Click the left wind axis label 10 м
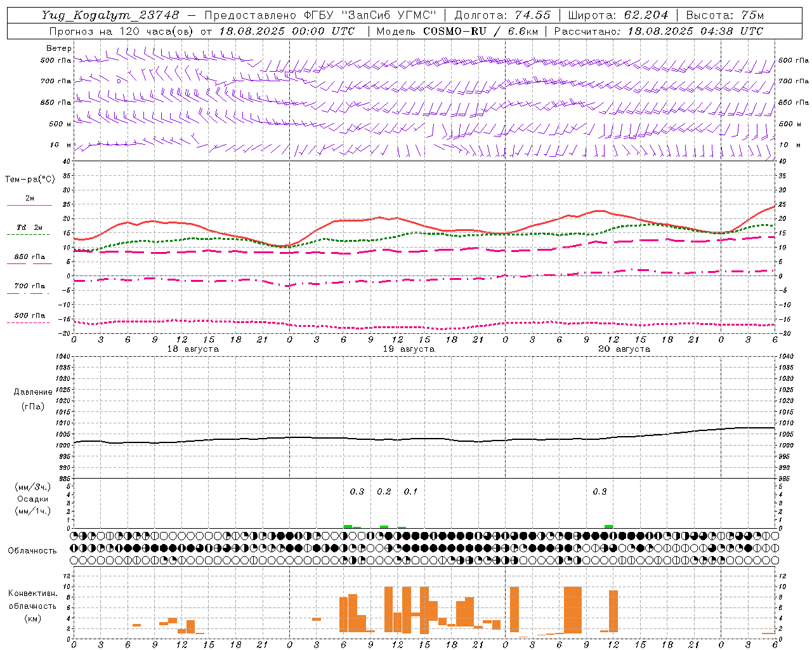 [62, 145]
